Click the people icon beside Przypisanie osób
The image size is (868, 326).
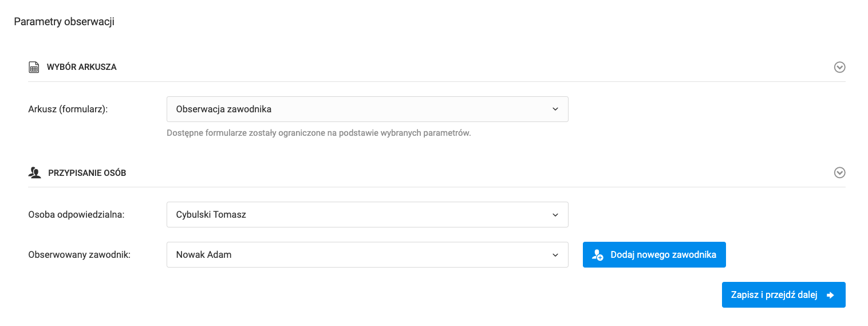point(35,173)
